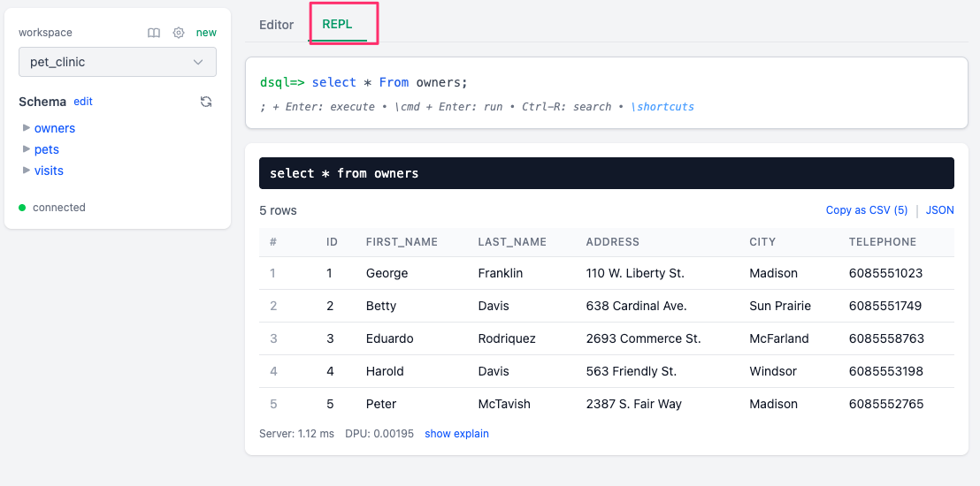Show the query explain plan

[x=456, y=434]
